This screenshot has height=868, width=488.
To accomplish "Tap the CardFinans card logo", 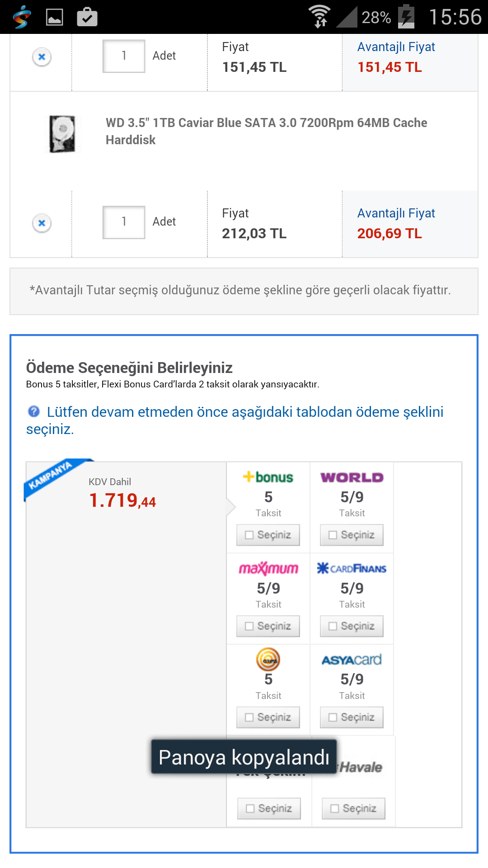I will click(x=352, y=568).
